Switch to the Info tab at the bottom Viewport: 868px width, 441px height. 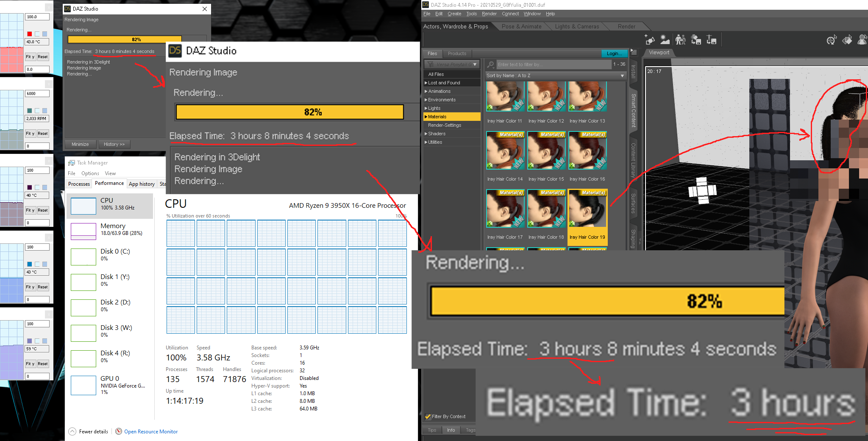pyautogui.click(x=451, y=430)
